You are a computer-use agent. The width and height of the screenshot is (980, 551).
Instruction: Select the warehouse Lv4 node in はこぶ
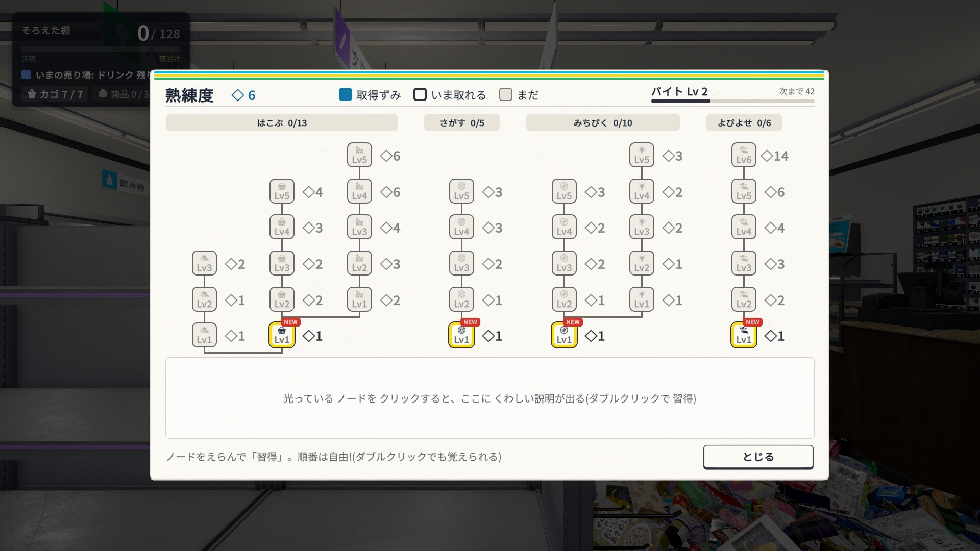tap(359, 191)
